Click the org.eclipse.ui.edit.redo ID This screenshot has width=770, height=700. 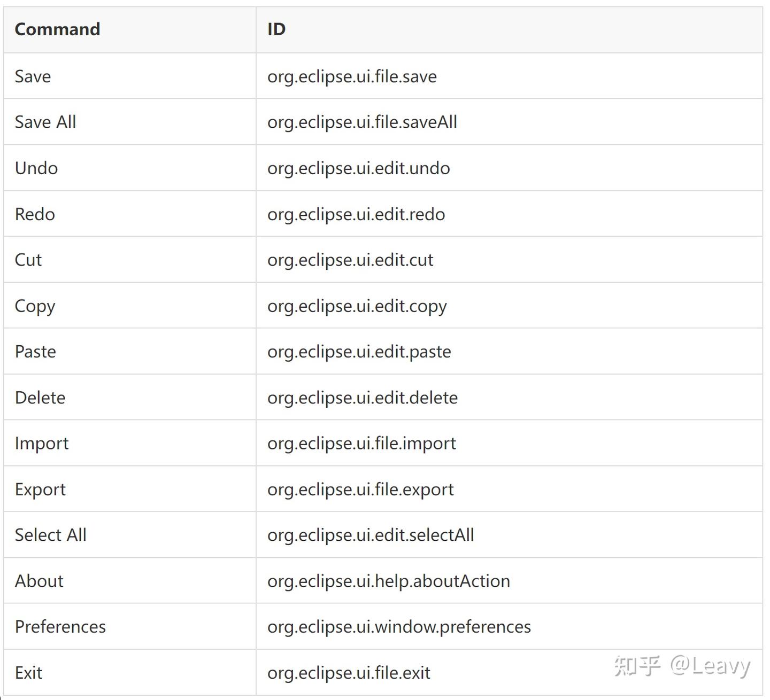(x=356, y=214)
